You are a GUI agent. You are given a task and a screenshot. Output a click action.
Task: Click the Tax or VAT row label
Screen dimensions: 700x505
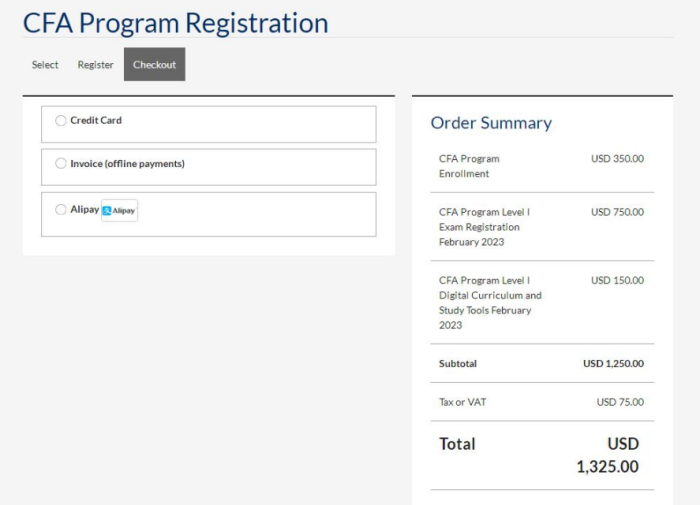[463, 402]
